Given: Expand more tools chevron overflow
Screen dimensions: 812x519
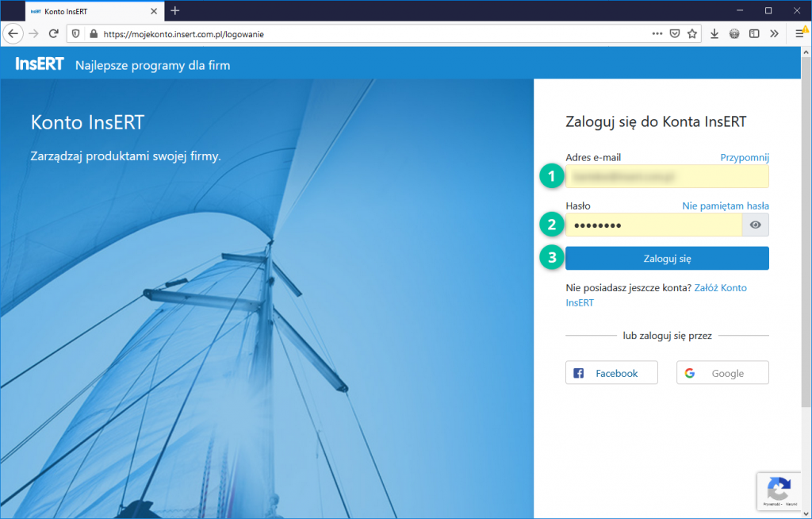Looking at the screenshot, I should pyautogui.click(x=774, y=33).
